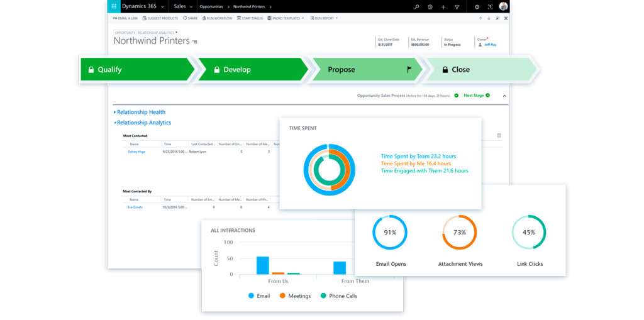Screen dimensions: 644x320
Task: Click the lock icon on Close stage
Action: tap(445, 69)
